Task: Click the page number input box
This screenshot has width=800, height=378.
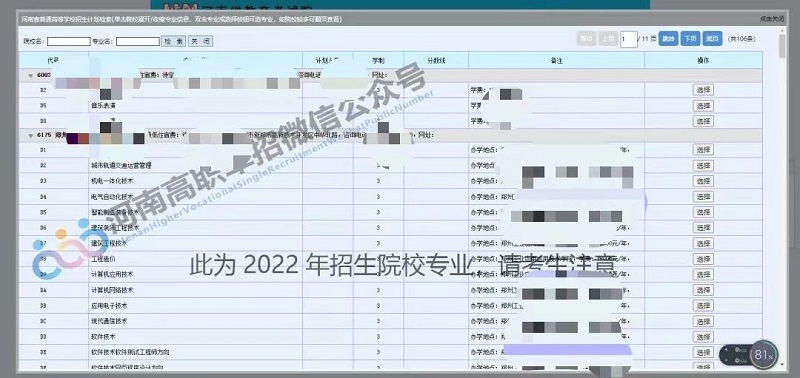Action: click(x=629, y=39)
